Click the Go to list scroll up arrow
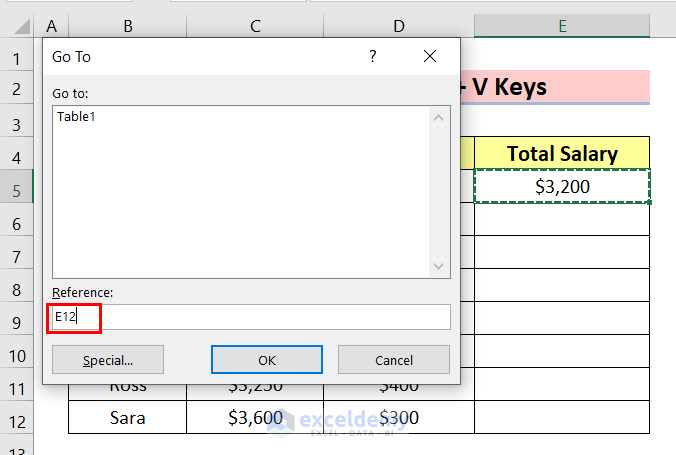 click(438, 118)
